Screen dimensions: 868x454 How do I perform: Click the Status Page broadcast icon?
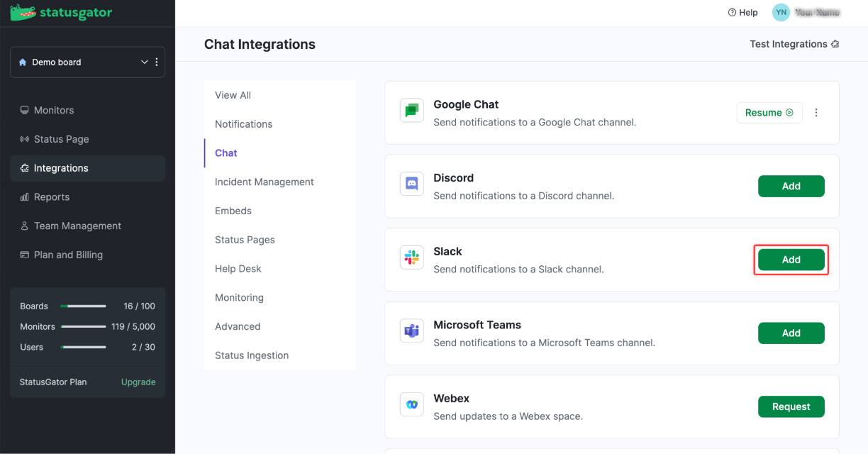[25, 139]
